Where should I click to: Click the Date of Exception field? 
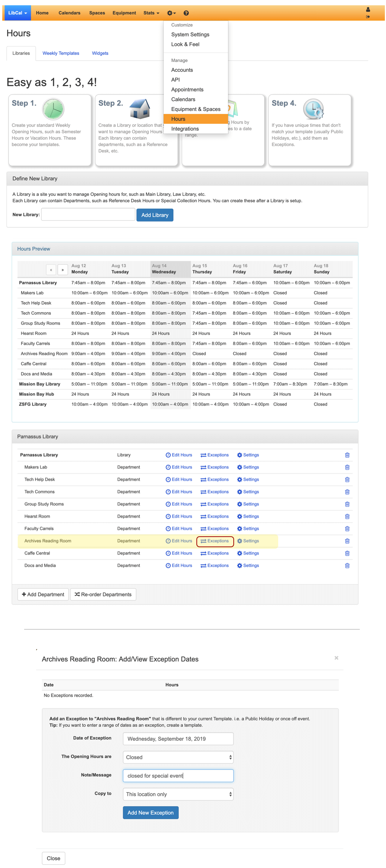click(x=178, y=739)
